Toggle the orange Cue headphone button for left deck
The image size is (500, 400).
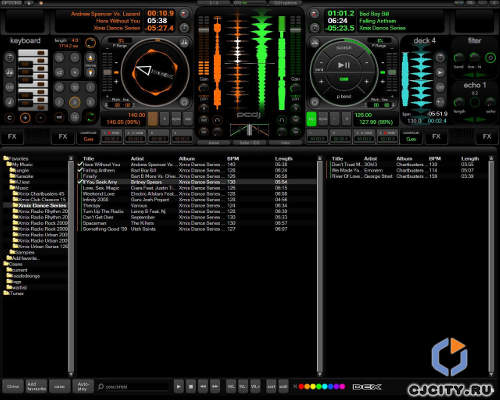tap(88, 137)
